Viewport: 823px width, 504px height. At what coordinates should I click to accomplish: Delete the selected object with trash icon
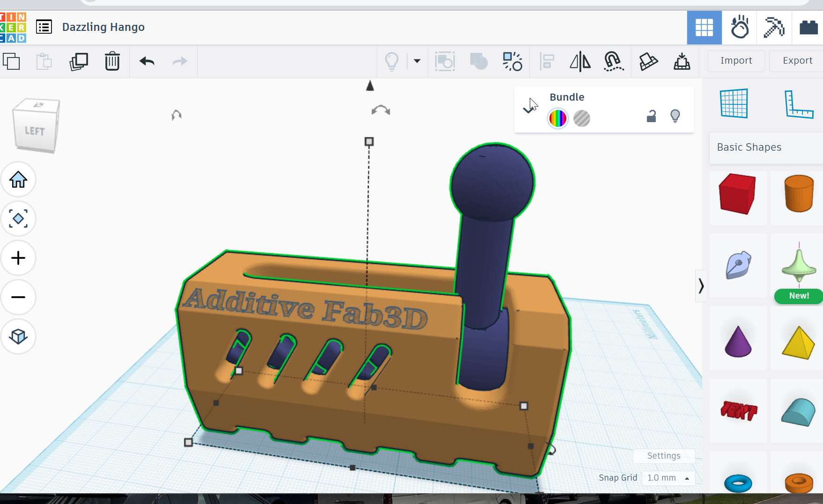coord(112,61)
